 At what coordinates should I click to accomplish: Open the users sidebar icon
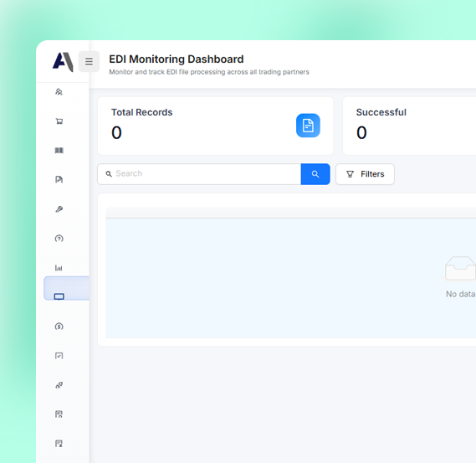tap(59, 92)
